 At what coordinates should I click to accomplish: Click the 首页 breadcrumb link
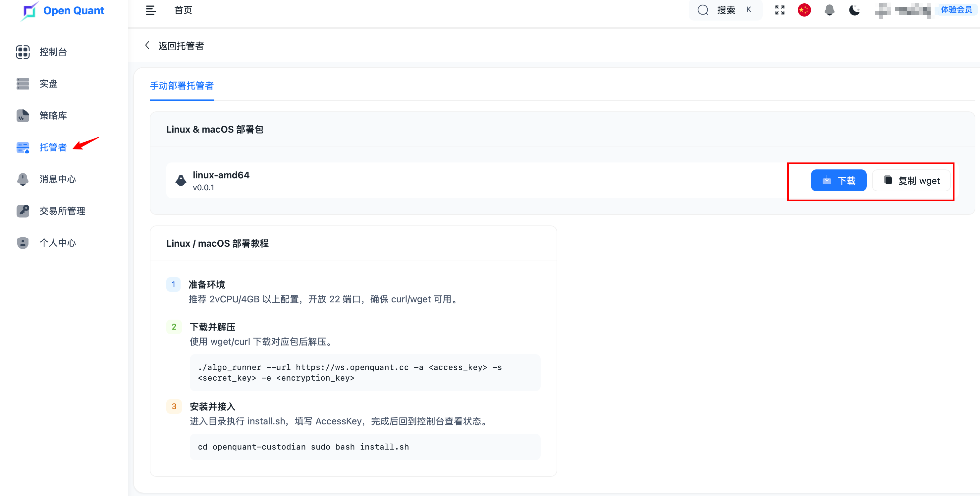click(183, 10)
